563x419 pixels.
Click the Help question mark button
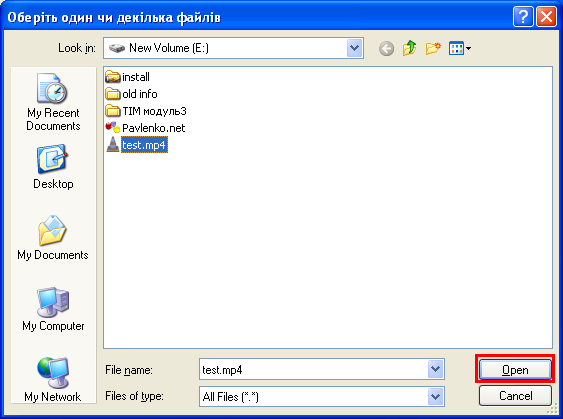click(x=523, y=17)
